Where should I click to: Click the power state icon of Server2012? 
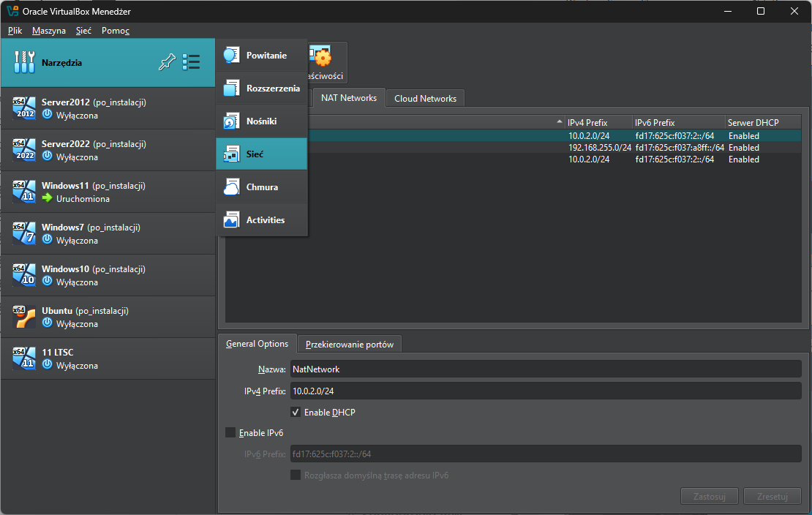pos(47,114)
